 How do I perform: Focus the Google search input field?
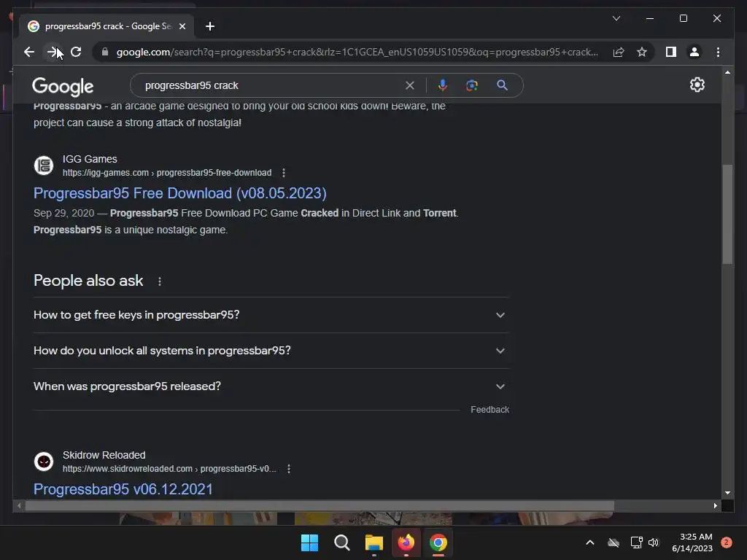[271, 85]
